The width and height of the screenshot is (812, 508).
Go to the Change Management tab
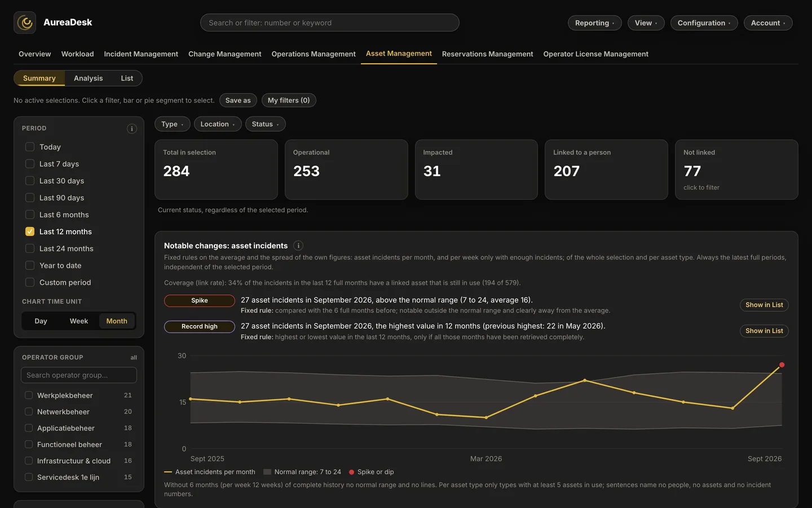tap(225, 54)
